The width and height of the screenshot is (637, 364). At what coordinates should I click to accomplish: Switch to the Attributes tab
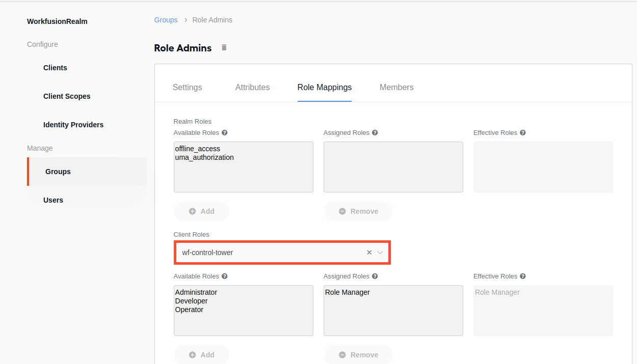coord(253,88)
